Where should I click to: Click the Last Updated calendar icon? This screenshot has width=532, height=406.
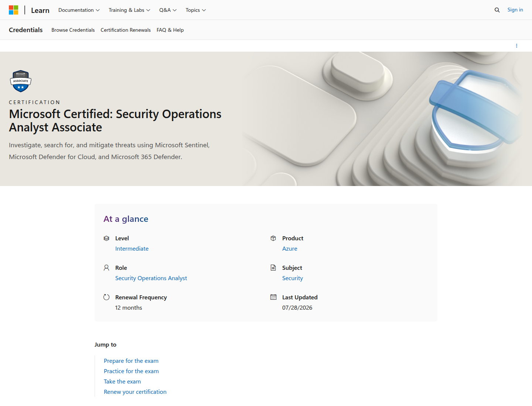tap(273, 297)
